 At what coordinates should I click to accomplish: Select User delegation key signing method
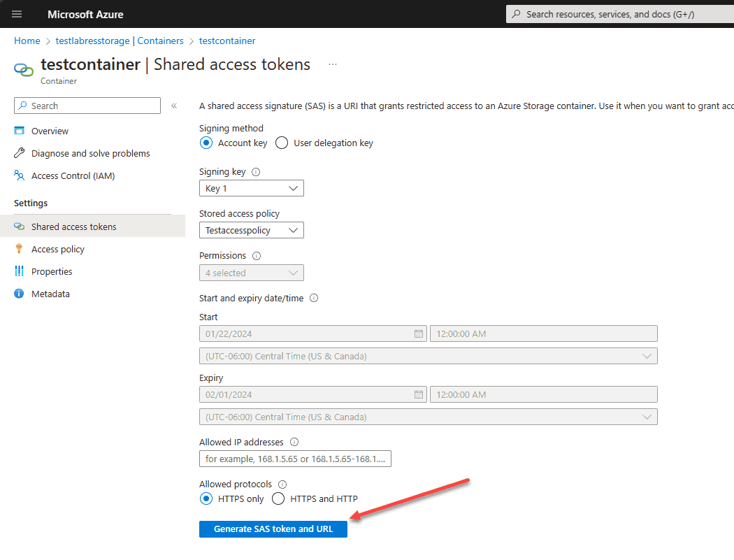(x=282, y=143)
